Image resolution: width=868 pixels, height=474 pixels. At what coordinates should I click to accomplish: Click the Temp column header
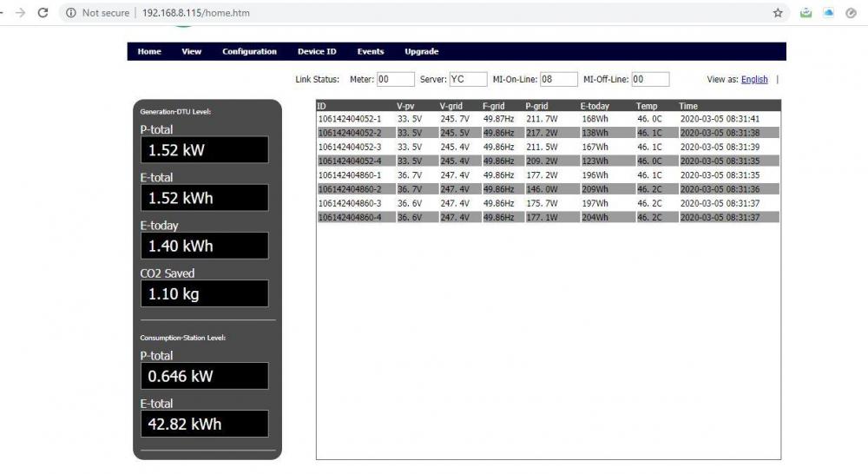coord(647,106)
